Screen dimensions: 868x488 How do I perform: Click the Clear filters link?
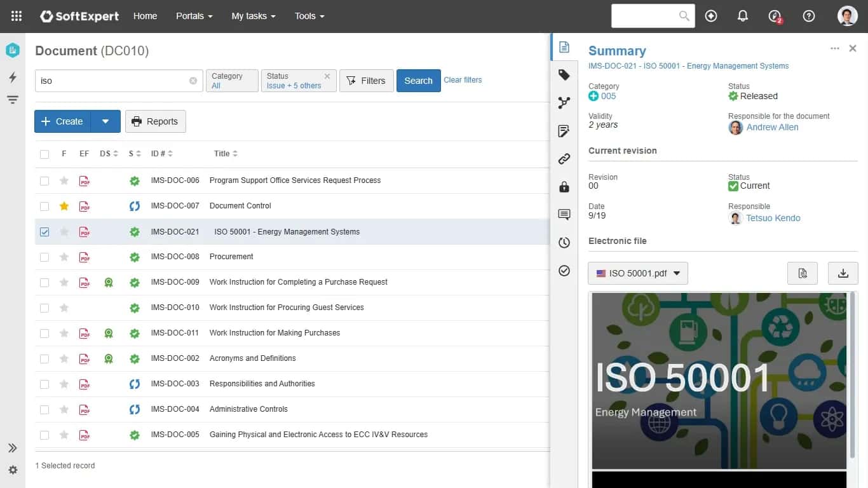pos(463,80)
